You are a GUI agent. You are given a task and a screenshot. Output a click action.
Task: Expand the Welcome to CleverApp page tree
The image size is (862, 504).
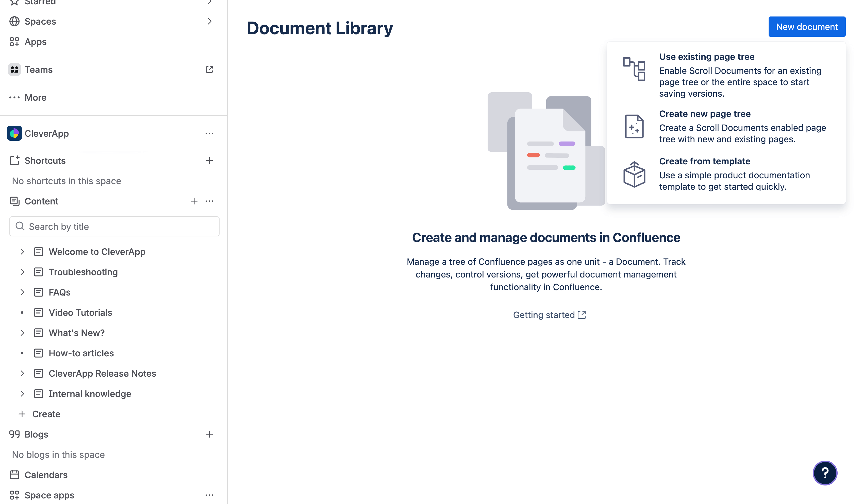pos(22,252)
